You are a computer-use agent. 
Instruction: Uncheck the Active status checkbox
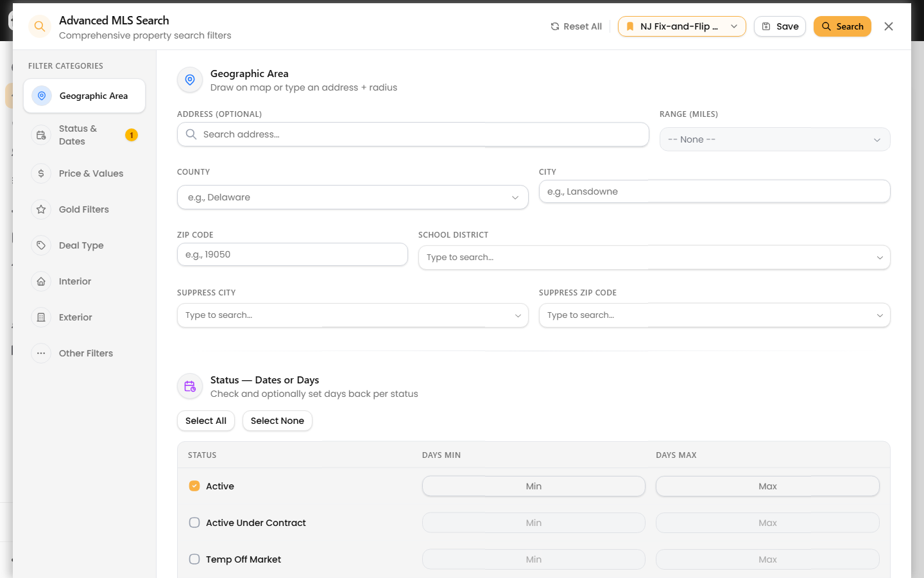194,486
